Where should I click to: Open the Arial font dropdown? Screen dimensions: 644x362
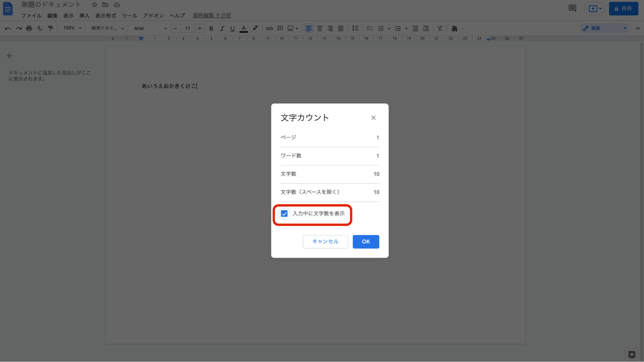point(150,28)
